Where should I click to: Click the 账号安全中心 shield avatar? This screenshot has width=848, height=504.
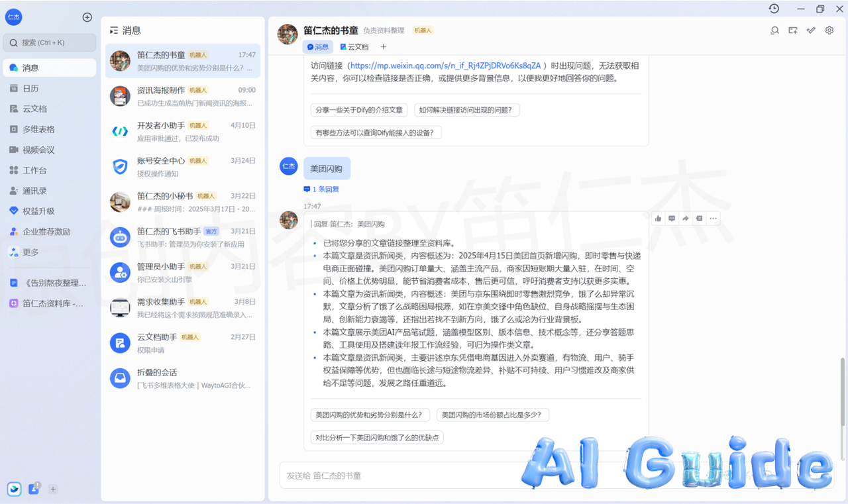pos(120,166)
